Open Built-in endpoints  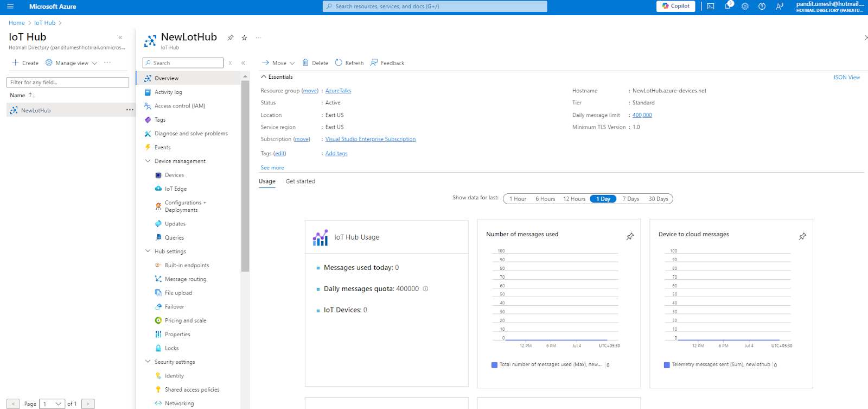pyautogui.click(x=188, y=265)
